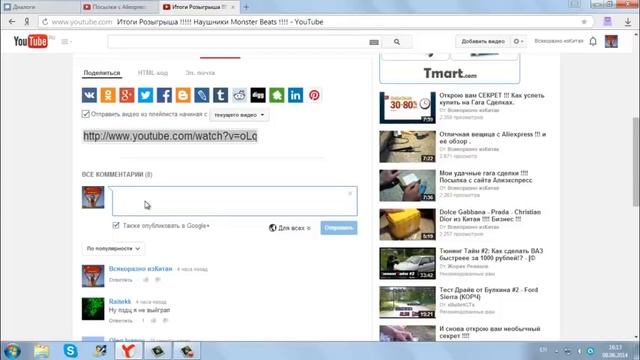Click the green share icon before LinkedIn
The image size is (640, 360).
pos(277,96)
